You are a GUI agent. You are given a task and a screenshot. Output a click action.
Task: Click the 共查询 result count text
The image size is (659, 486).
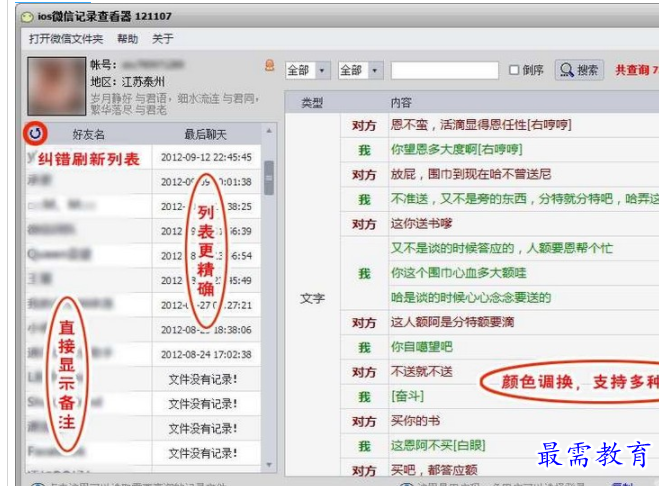[636, 70]
